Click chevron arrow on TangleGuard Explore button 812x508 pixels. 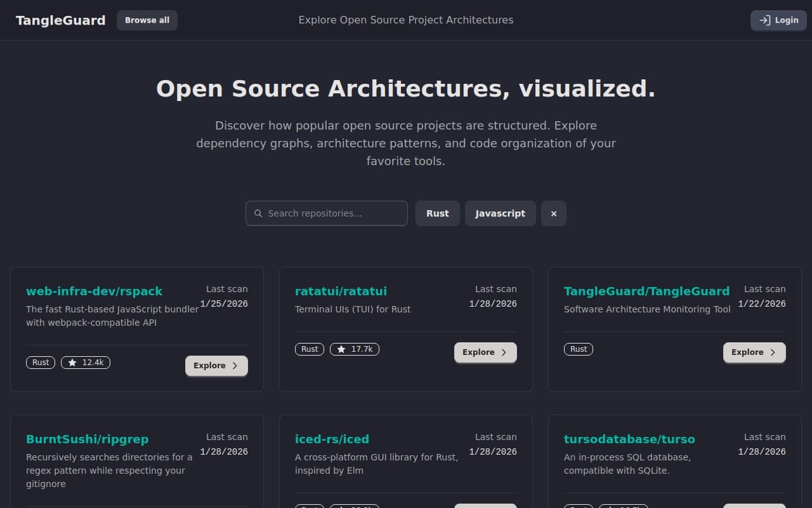(773, 352)
